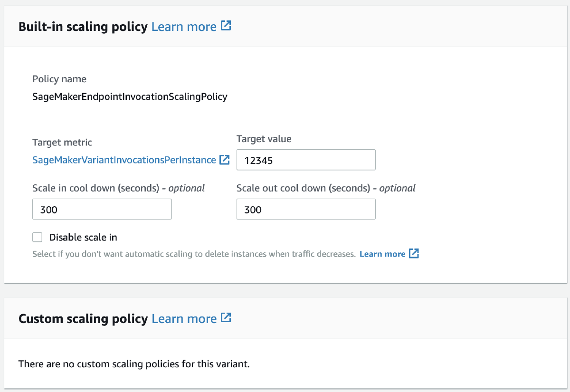Image resolution: width=570 pixels, height=392 pixels.
Task: Open Built-in scaling policy Learn more link
Action: point(184,27)
